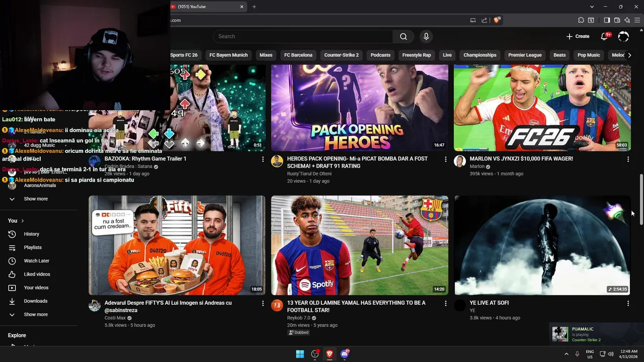
Task: Open a new browser tab
Action: click(254, 7)
